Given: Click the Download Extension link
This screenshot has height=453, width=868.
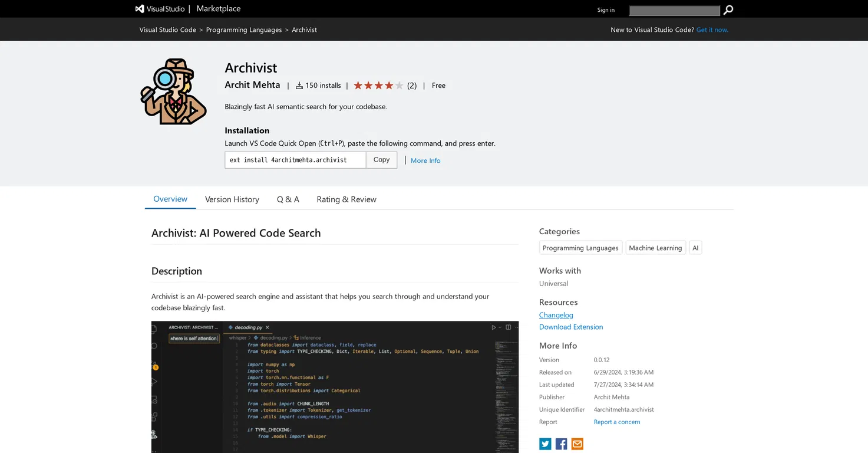Looking at the screenshot, I should 571,327.
